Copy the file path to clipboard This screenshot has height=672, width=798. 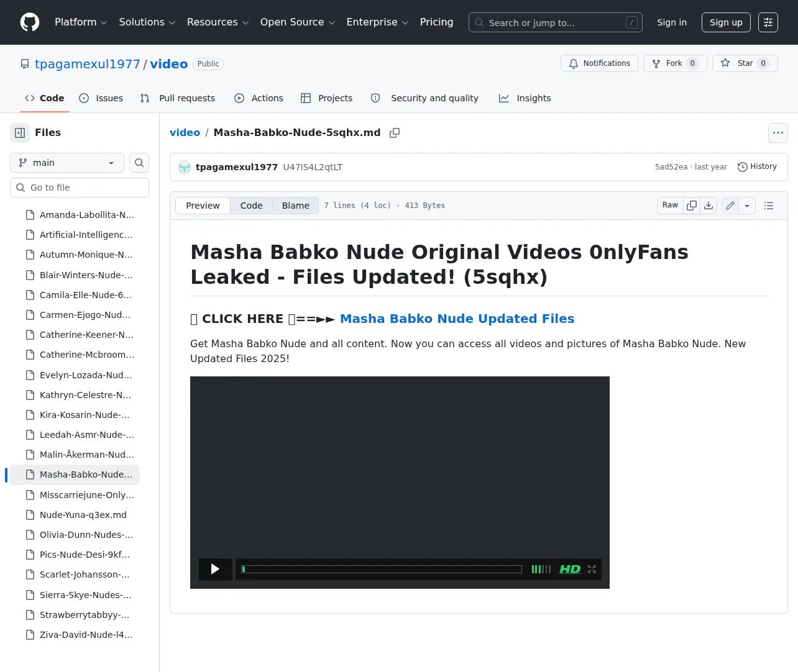click(x=395, y=133)
